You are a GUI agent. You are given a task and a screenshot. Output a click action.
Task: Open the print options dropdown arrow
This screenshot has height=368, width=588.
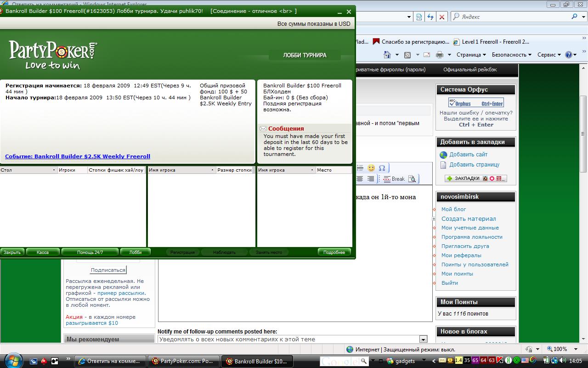tap(449, 55)
